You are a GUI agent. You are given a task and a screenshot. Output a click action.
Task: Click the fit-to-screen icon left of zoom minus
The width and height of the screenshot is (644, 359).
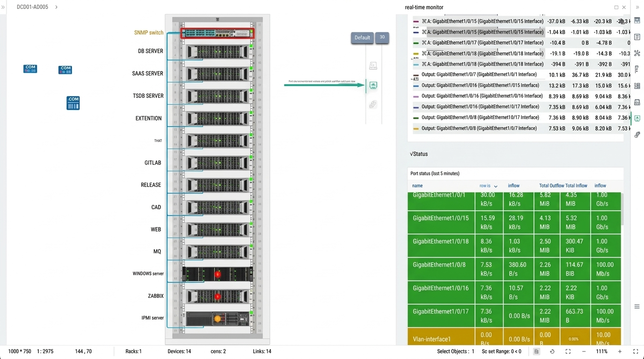click(x=568, y=352)
